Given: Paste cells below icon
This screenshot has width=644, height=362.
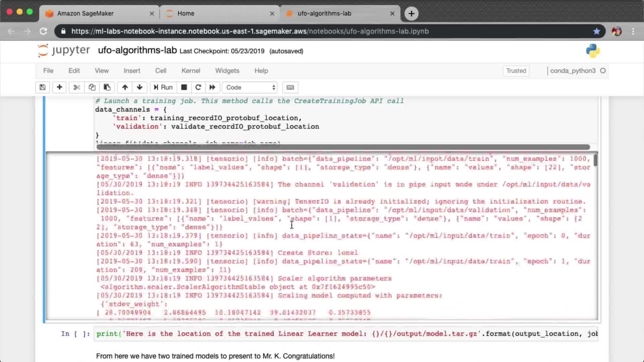Looking at the screenshot, I should [x=107, y=87].
